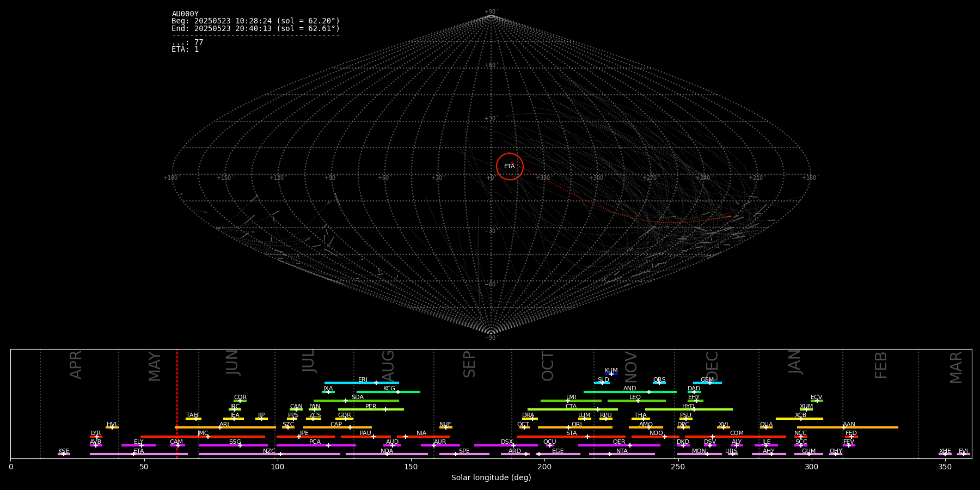Click the cyan ERI shower bar

(x=362, y=383)
